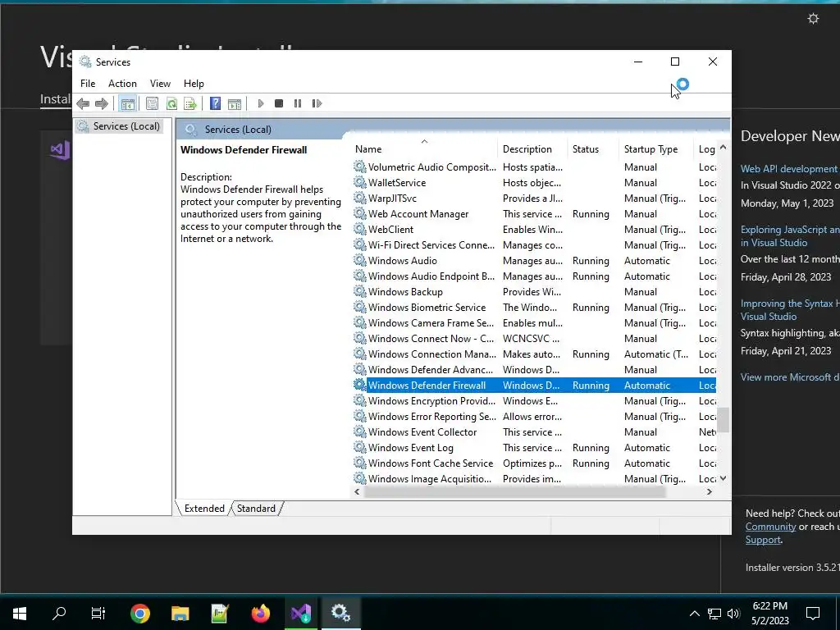Image resolution: width=840 pixels, height=630 pixels.
Task: Open the Help menu in Services
Action: point(194,84)
